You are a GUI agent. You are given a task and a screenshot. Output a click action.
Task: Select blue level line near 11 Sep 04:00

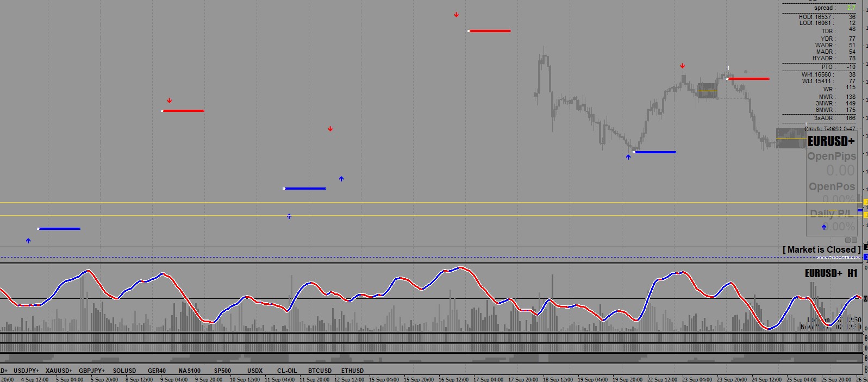pyautogui.click(x=305, y=189)
